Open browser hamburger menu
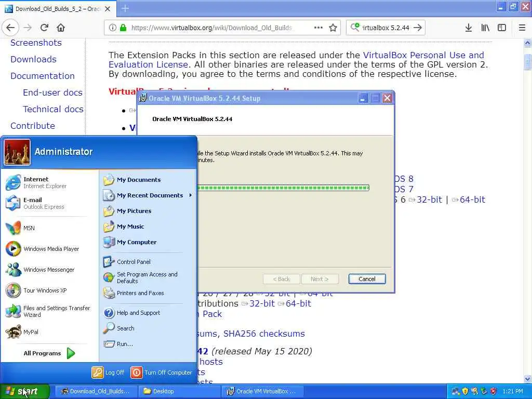The width and height of the screenshot is (532, 399). pos(522,28)
